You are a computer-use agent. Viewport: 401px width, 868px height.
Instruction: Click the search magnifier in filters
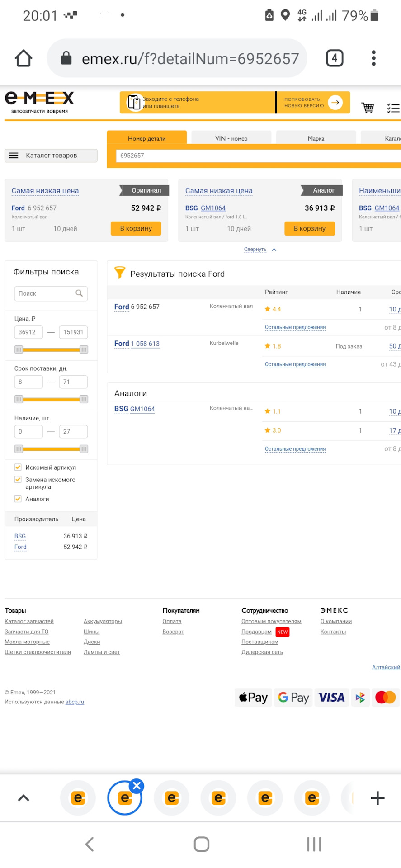[x=79, y=293]
